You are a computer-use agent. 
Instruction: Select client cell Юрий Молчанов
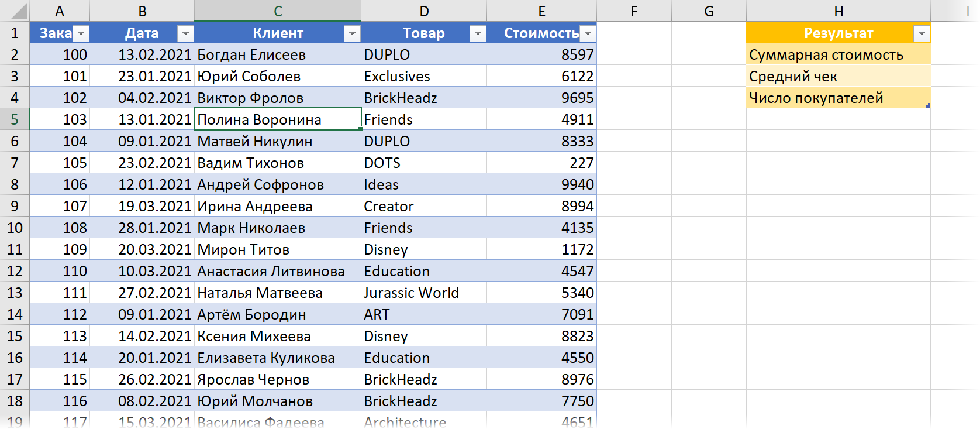tap(278, 401)
